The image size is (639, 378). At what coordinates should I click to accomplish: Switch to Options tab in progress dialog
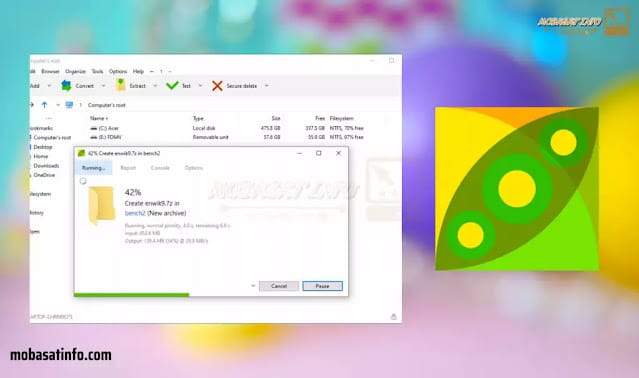(x=194, y=168)
